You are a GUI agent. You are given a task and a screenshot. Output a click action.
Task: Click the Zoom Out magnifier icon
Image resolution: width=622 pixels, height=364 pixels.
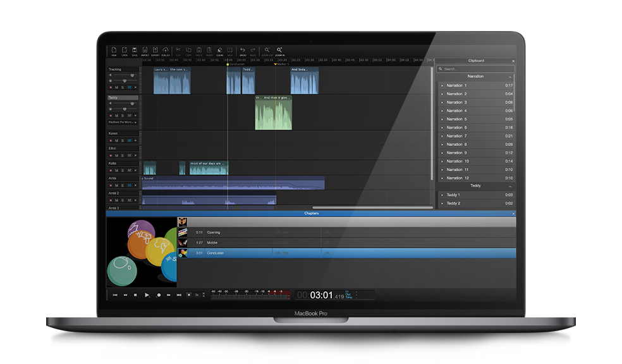coord(267,51)
